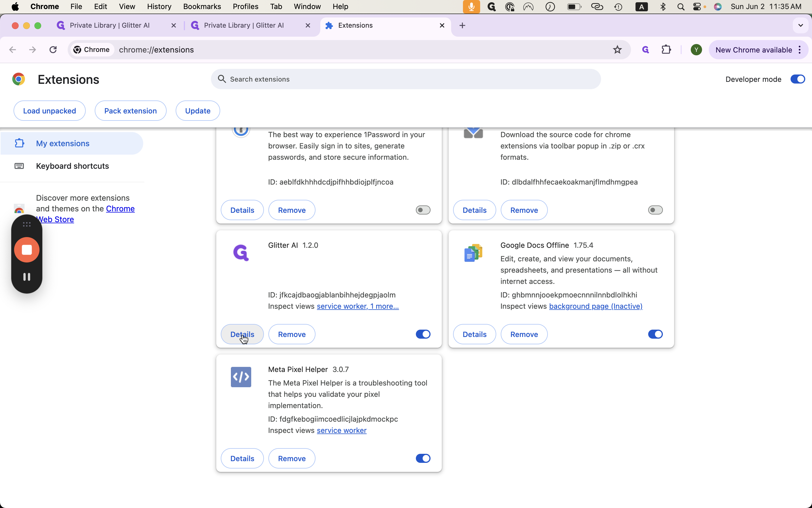Remove the Meta Pixel Helper extension
Viewport: 812px width, 508px height.
292,458
